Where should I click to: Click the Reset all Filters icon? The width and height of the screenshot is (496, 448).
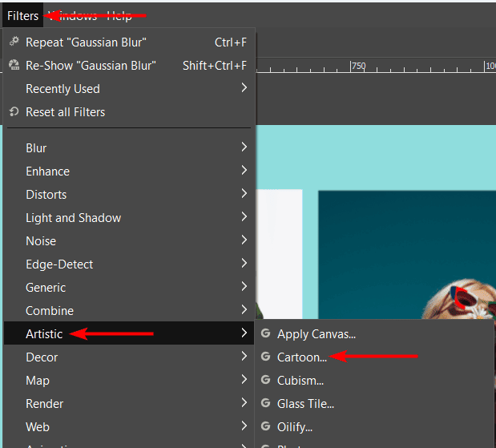click(x=14, y=111)
